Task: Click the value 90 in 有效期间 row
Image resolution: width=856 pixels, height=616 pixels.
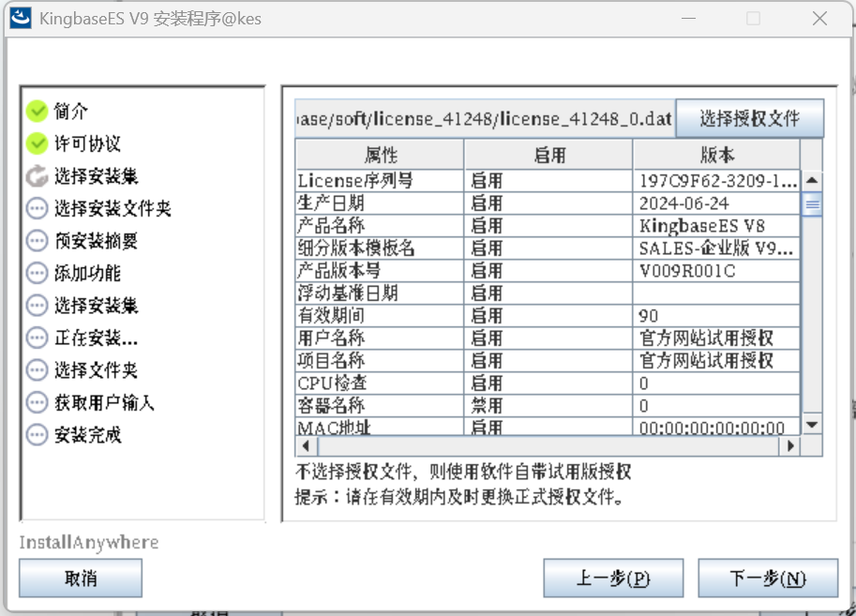Action: (x=649, y=316)
